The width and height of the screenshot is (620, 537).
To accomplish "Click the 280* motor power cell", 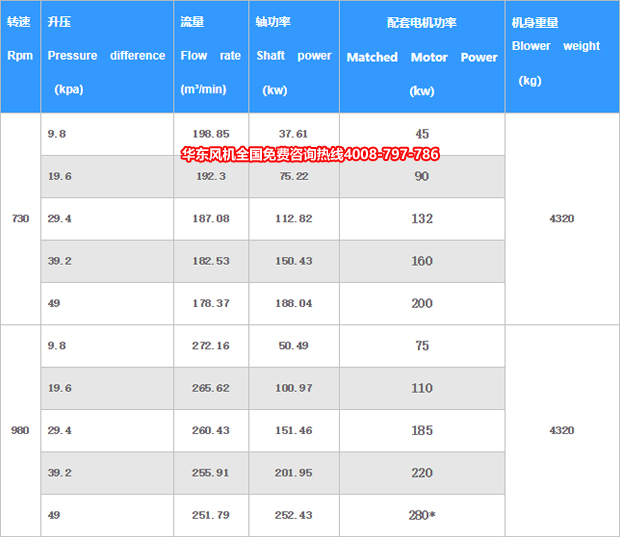I will pyautogui.click(x=421, y=515).
